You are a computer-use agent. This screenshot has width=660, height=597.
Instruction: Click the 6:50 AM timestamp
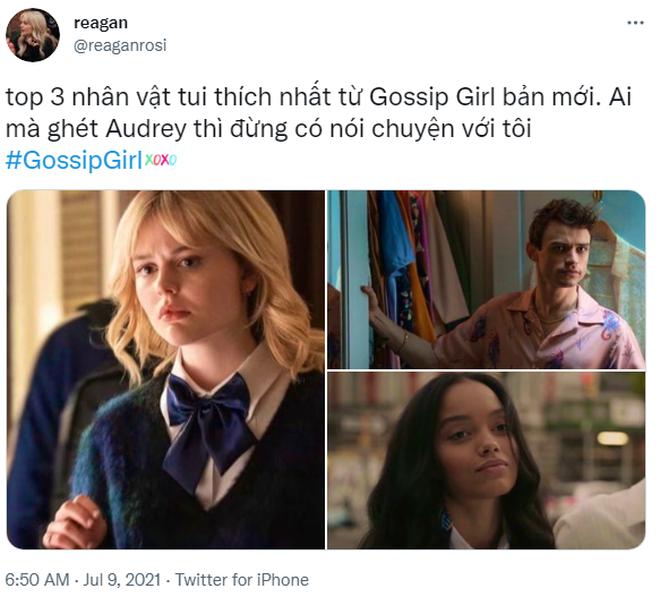37,580
